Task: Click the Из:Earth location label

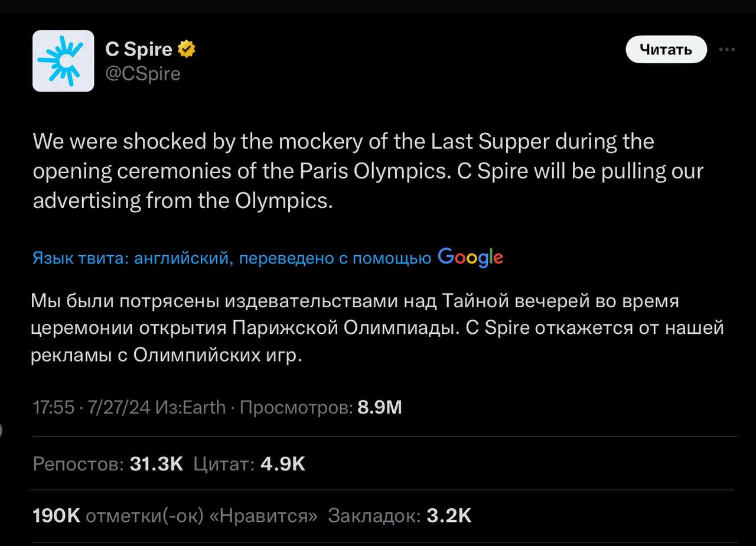Action: click(x=191, y=407)
